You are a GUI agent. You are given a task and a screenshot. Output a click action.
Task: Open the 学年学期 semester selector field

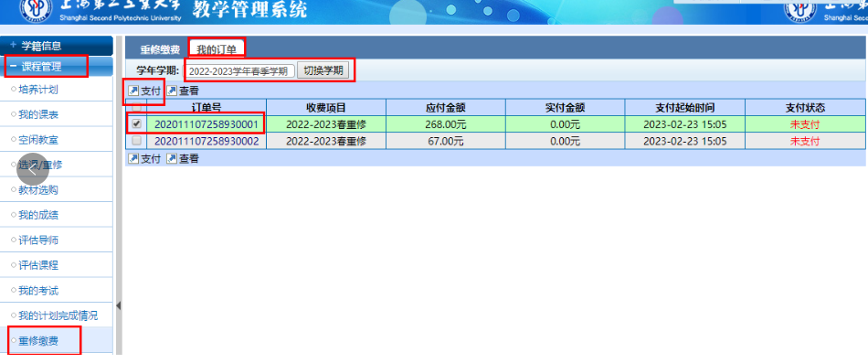(238, 71)
